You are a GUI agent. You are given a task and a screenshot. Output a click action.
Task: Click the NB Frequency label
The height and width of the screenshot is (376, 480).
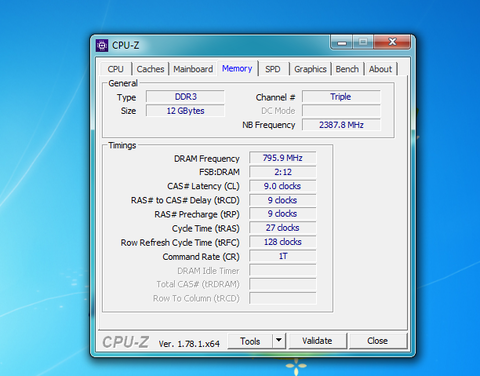click(269, 125)
